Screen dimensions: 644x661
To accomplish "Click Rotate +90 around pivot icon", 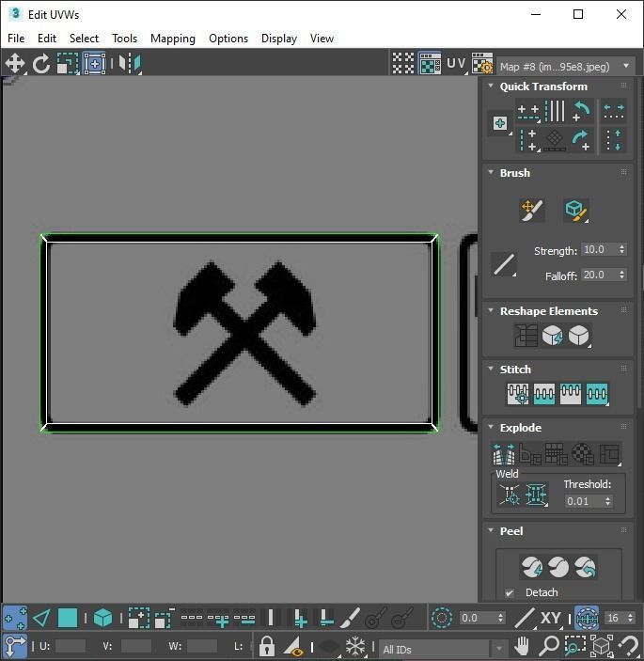I will (x=581, y=140).
